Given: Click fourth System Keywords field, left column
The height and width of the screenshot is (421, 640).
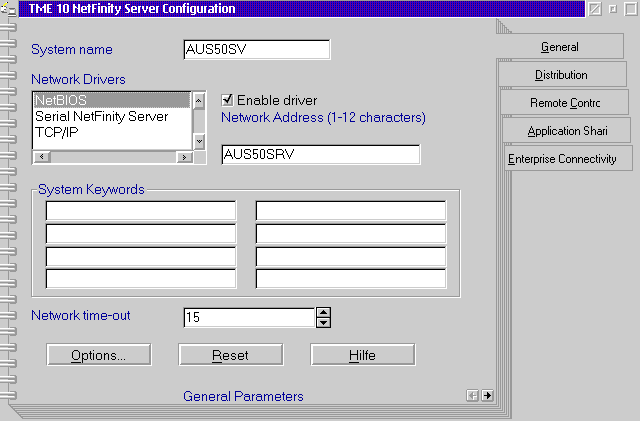Looking at the screenshot, I should 141,279.
